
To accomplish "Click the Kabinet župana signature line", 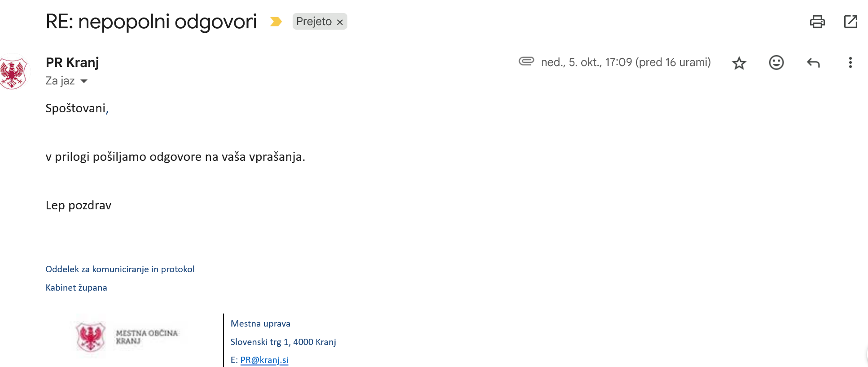I will pyautogui.click(x=76, y=287).
